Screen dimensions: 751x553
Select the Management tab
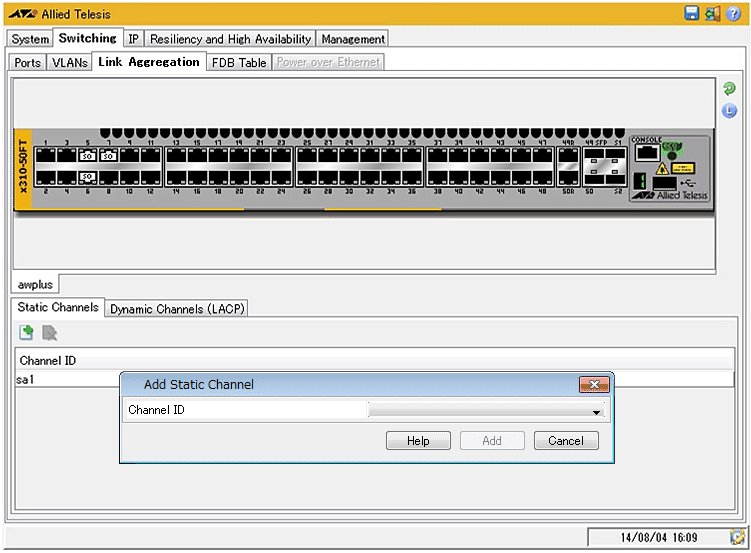point(353,39)
